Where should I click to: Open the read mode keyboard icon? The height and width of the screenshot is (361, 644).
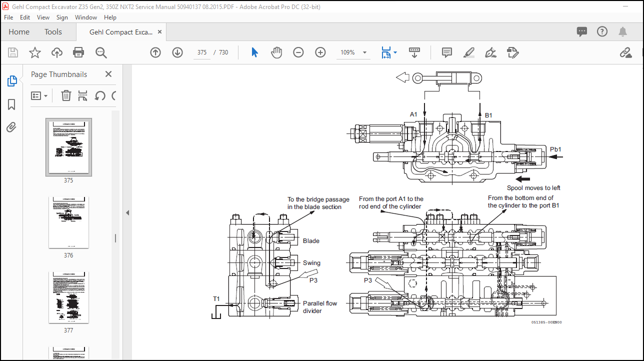[x=414, y=52]
